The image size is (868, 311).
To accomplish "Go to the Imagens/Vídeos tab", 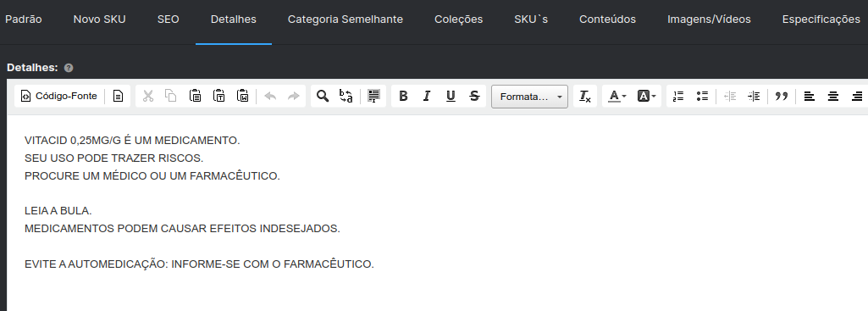I will (709, 19).
